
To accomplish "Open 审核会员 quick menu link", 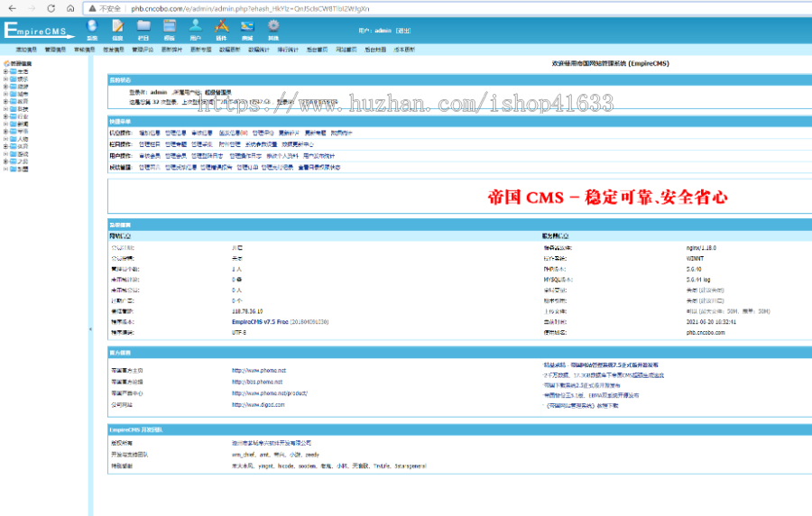I will click(150, 156).
